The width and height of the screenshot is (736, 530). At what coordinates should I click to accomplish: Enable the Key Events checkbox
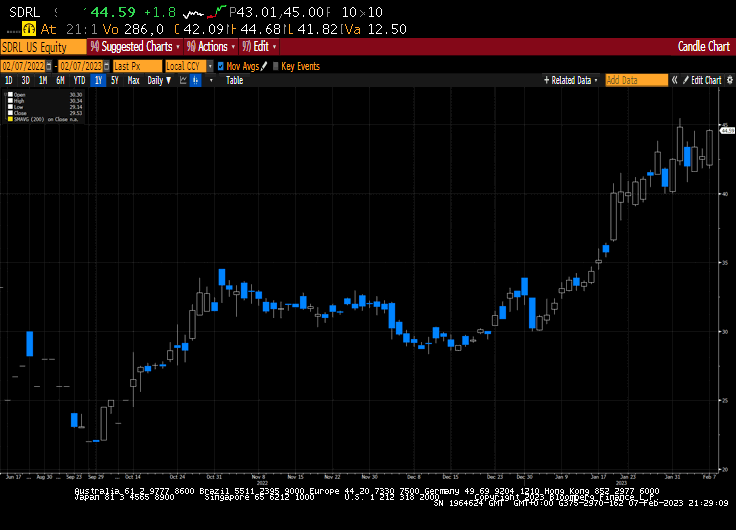(276, 66)
